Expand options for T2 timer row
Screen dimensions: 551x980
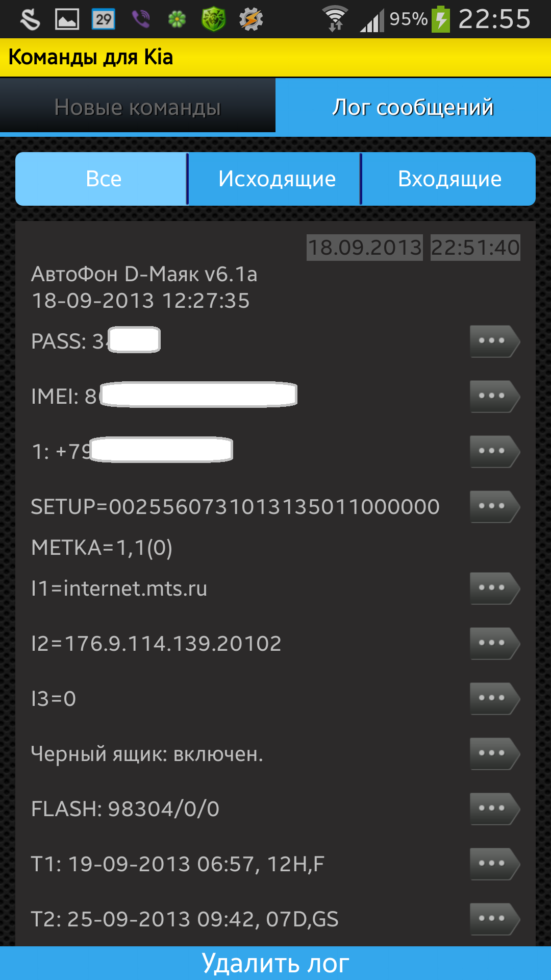pos(494,919)
